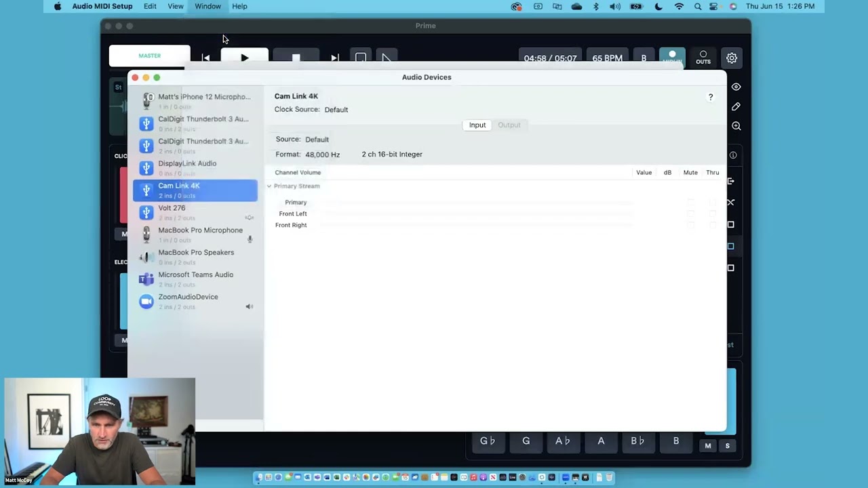Toggle Thru checkbox for Front Left channel
Screen dimensions: 868x488
tap(712, 213)
